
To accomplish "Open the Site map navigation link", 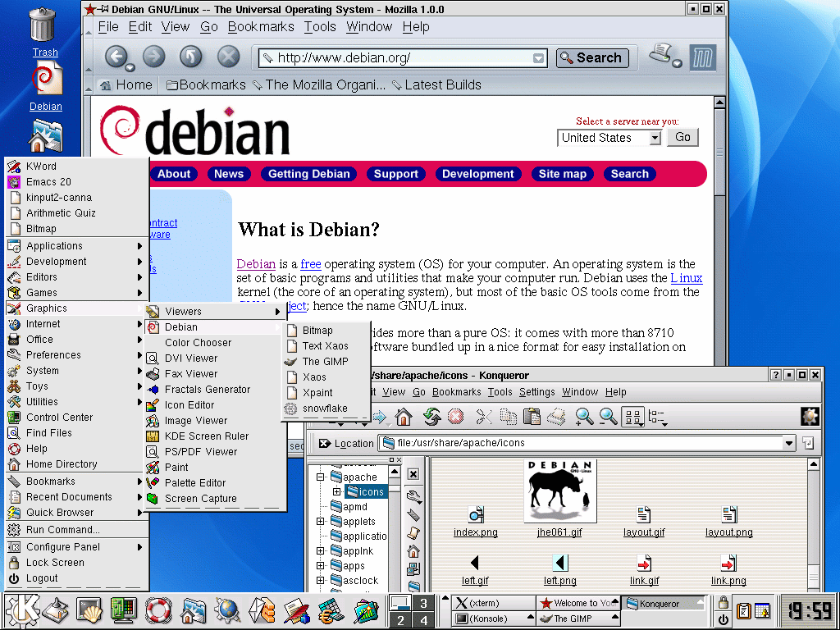I will [x=563, y=174].
